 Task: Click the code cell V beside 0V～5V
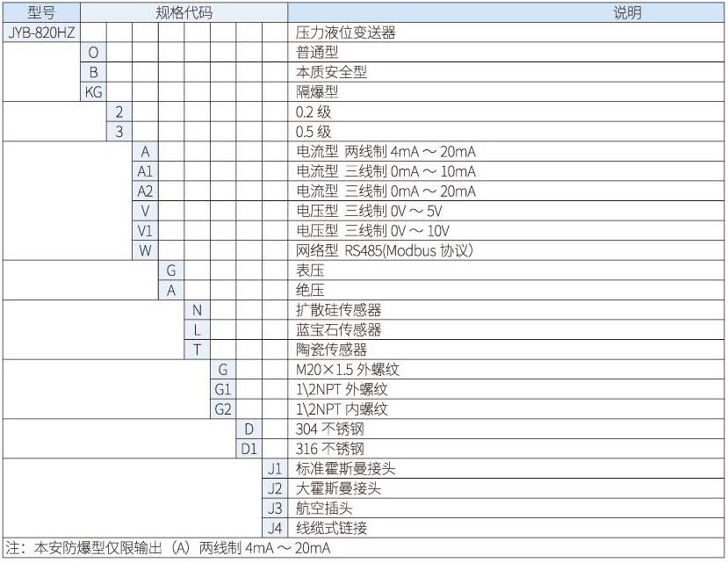pos(145,211)
